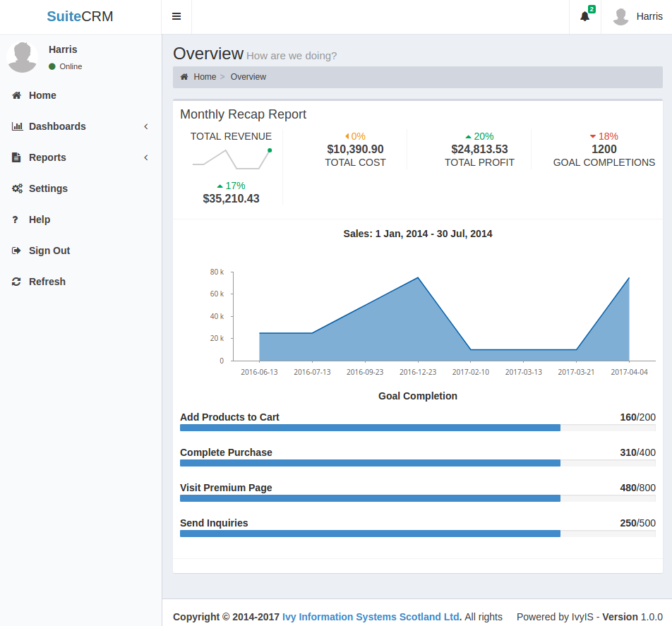Click the Help question mark icon
672x626 pixels.
tap(16, 219)
